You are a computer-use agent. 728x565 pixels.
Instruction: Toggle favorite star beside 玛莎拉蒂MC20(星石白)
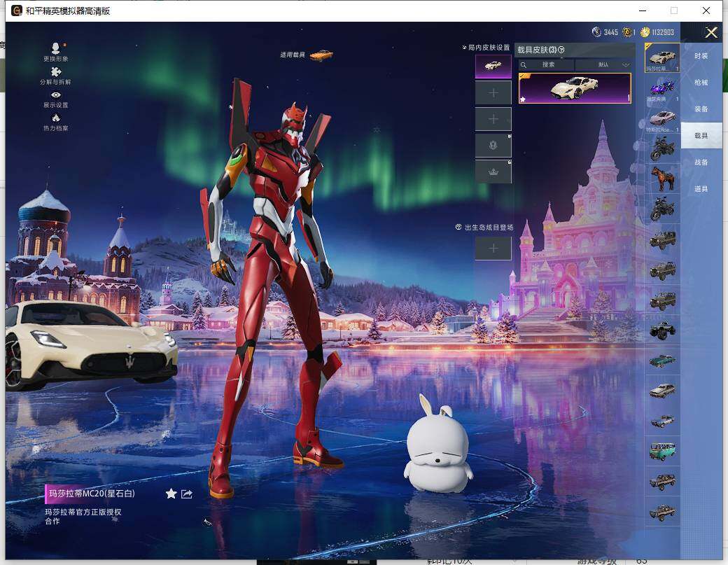click(x=171, y=494)
